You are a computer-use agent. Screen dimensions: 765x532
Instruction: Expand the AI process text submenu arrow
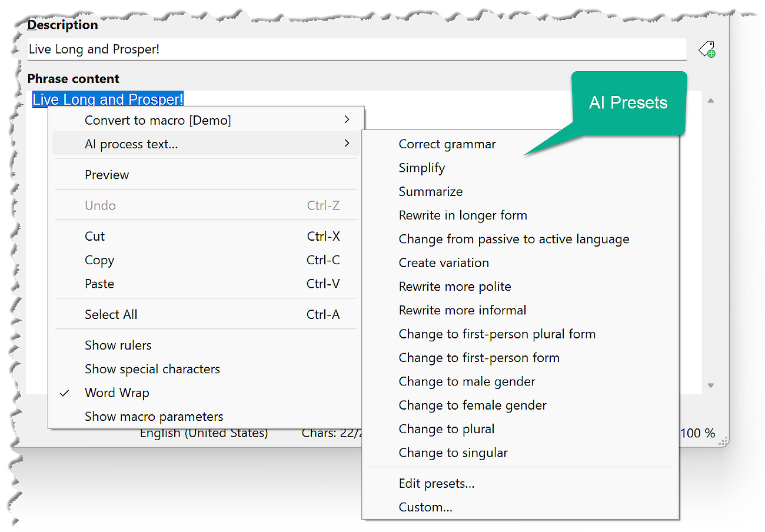coord(347,144)
